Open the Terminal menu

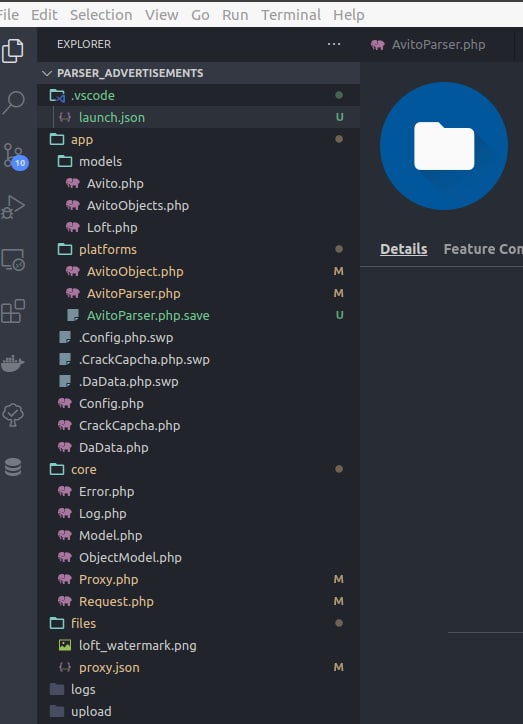[291, 15]
